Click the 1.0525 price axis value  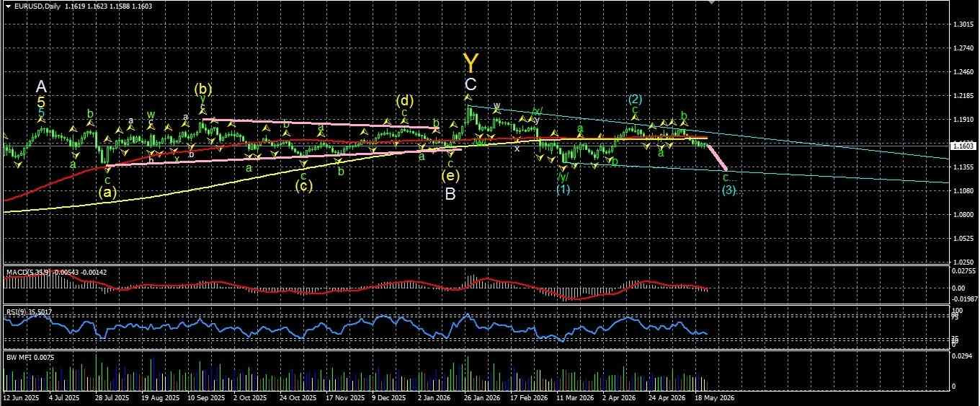point(963,239)
